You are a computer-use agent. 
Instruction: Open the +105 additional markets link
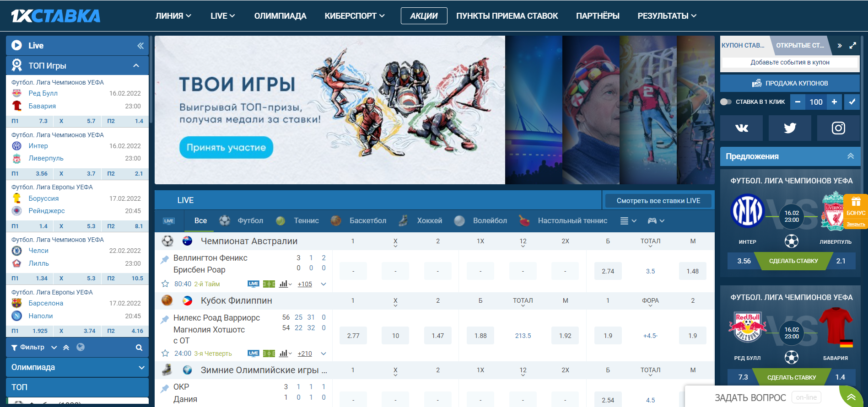pyautogui.click(x=305, y=284)
